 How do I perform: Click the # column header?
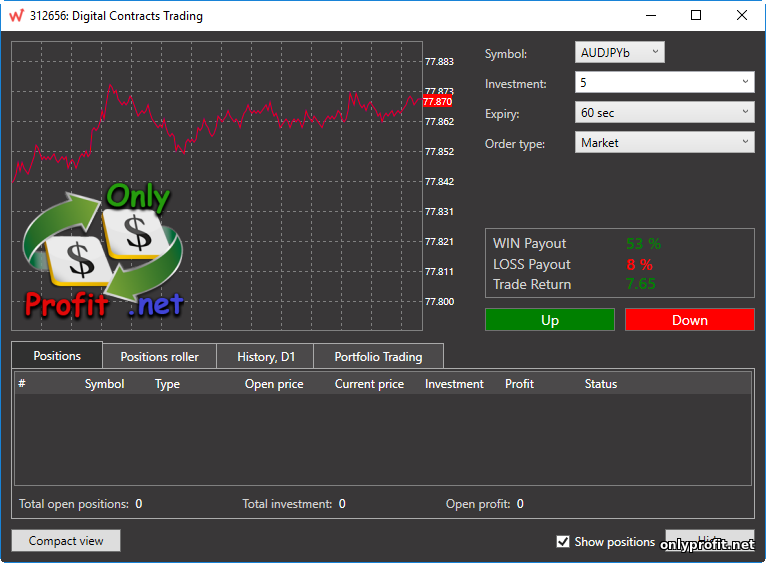[22, 384]
